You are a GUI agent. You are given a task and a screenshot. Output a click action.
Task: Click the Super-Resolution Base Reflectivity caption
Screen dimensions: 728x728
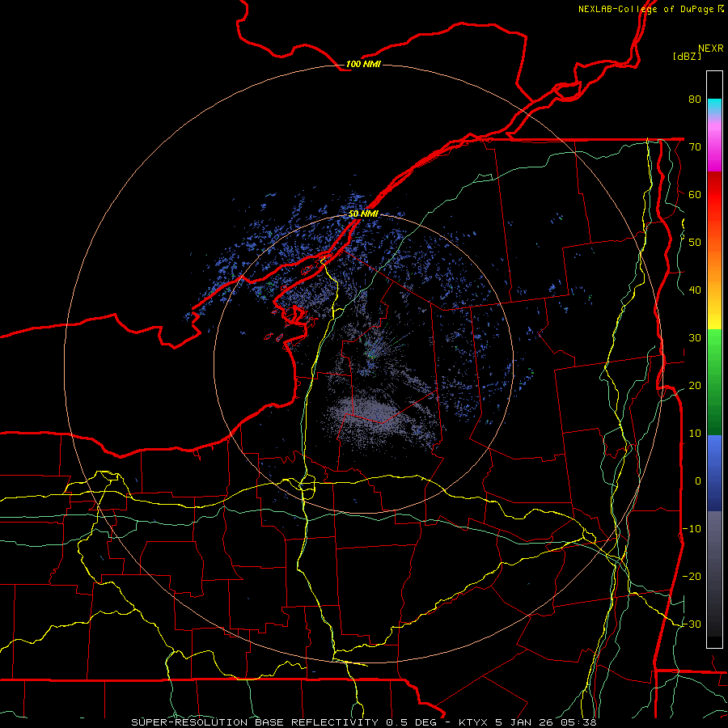[x=255, y=722]
